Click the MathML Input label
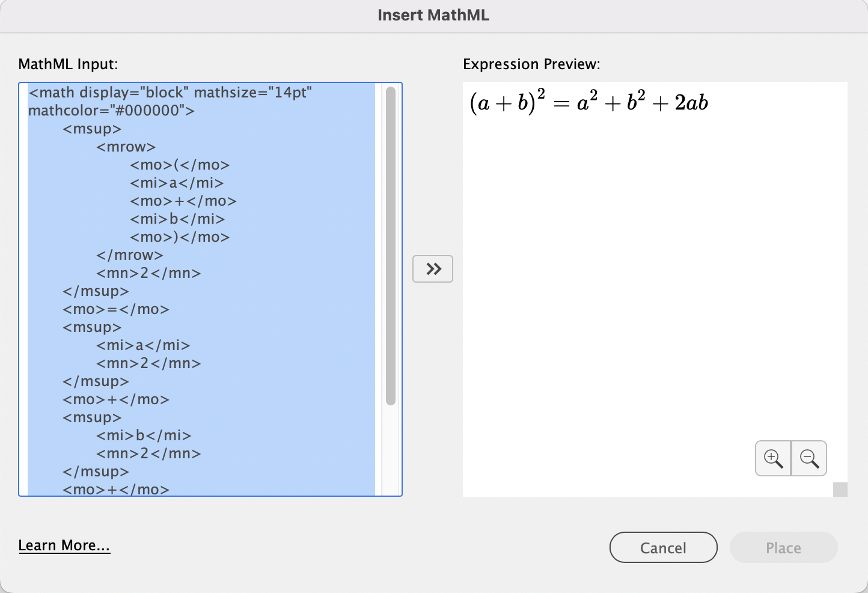This screenshot has width=868, height=593. pyautogui.click(x=69, y=64)
